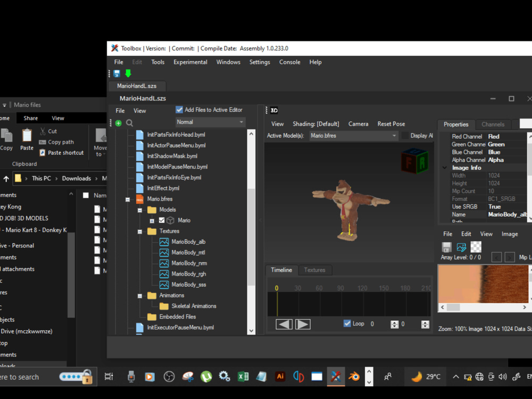Open the Embedded Files folder
532x399 pixels.
178,317
